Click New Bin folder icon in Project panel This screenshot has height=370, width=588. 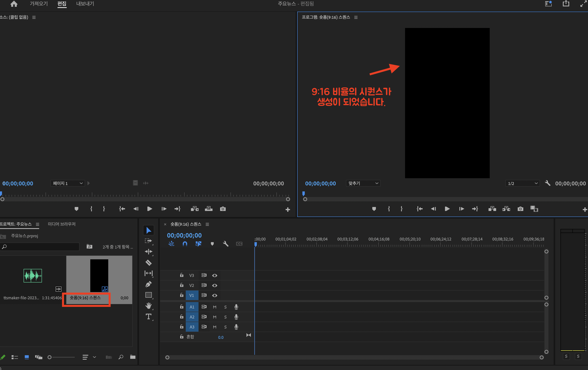tap(133, 357)
